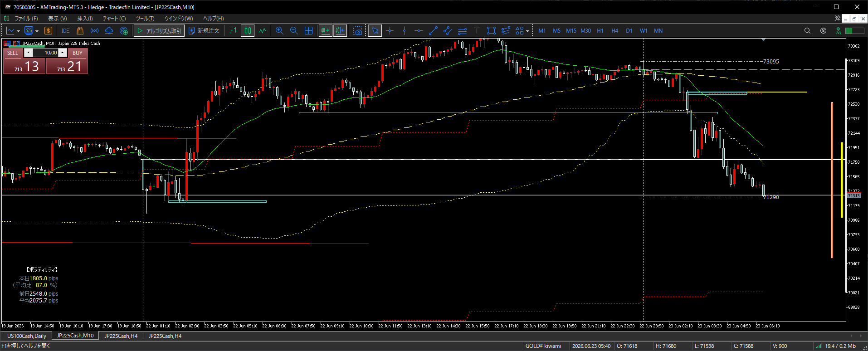Screen dimensions: 868x351
Task: Click the zoom out magnifier icon
Action: (294, 31)
